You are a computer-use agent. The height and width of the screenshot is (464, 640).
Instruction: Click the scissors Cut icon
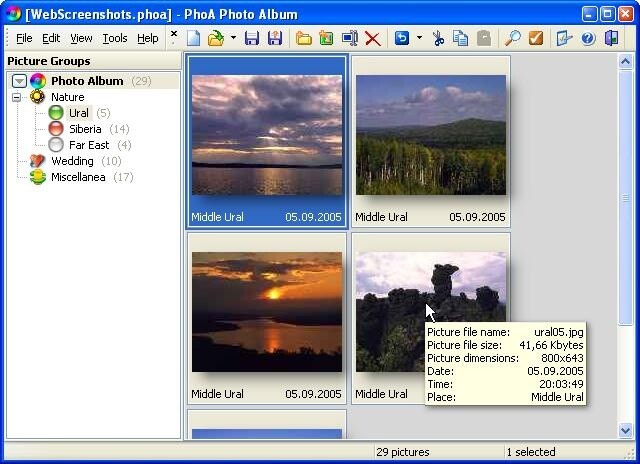click(438, 38)
